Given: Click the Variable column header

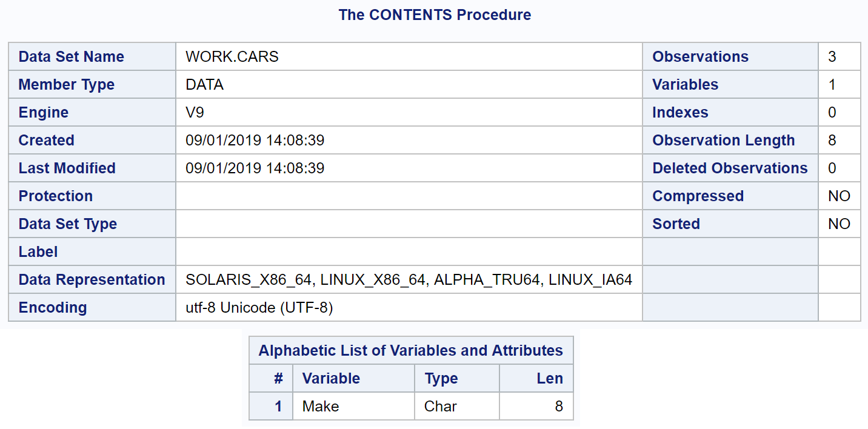Looking at the screenshot, I should click(354, 379).
